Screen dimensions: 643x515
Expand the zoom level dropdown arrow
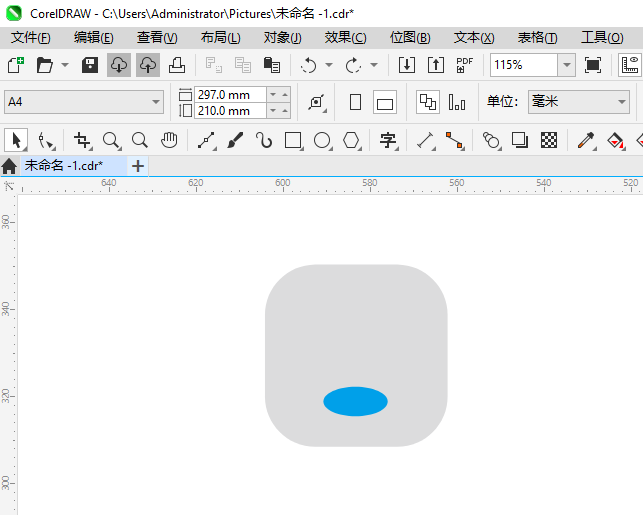click(567, 65)
